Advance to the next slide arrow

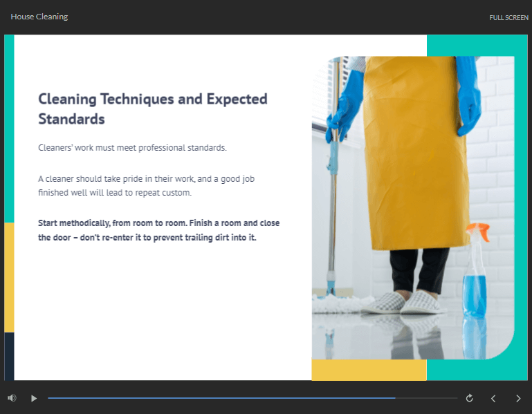(518, 398)
